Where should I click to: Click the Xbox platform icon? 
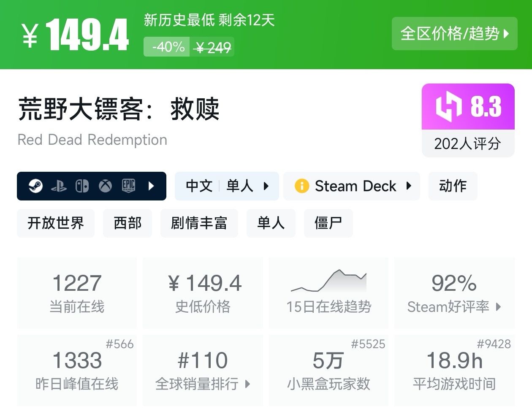[x=105, y=186]
